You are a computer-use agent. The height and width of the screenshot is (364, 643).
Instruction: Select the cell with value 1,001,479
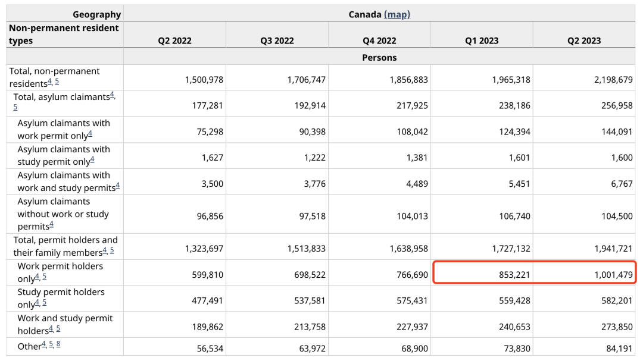[584, 272]
